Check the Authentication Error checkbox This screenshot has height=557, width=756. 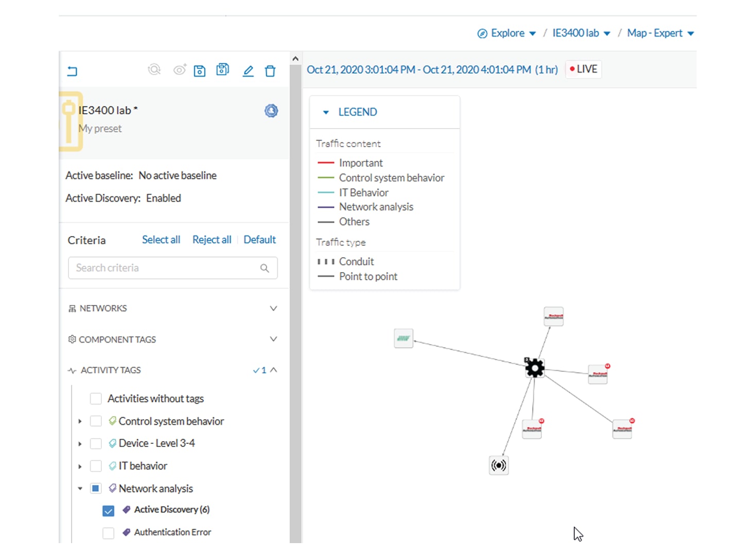coord(108,533)
